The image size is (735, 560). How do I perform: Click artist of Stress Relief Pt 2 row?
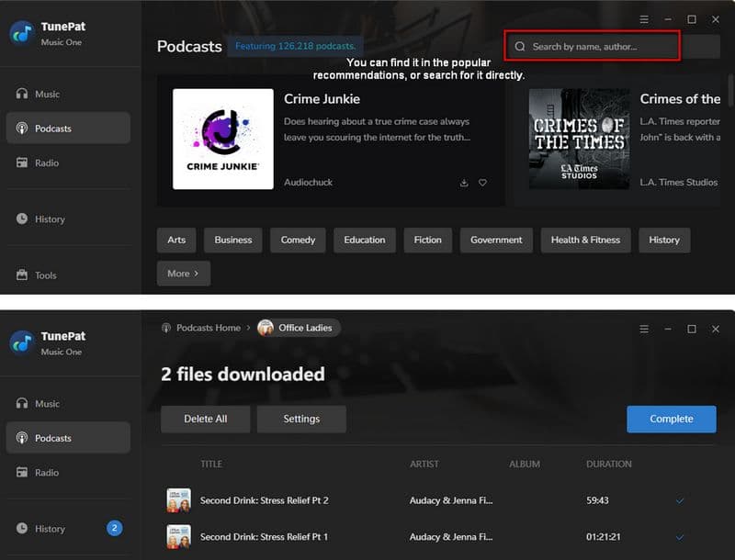point(451,500)
